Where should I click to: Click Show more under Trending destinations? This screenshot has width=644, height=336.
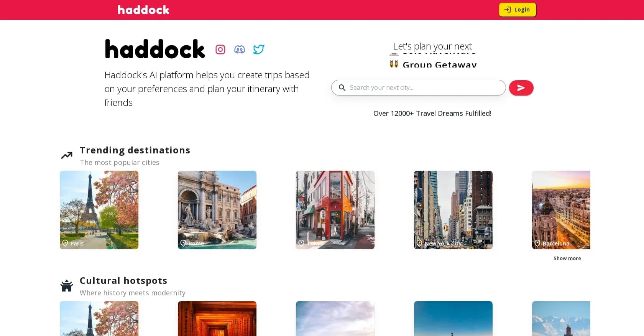click(x=567, y=258)
